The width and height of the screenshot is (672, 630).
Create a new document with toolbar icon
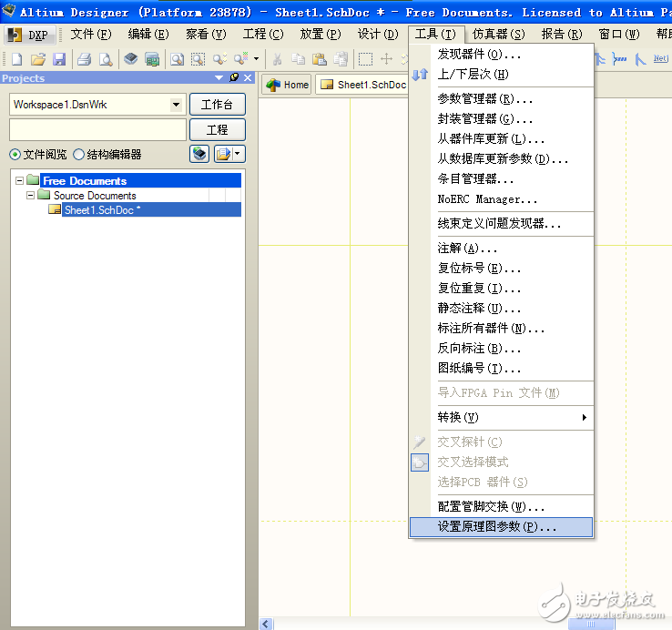[16, 58]
